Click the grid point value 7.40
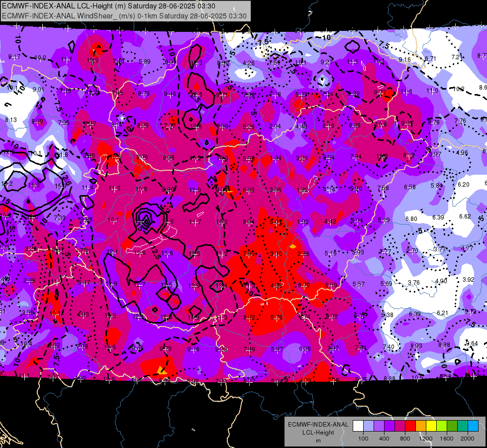The width and height of the screenshot is (487, 448). coord(389,346)
